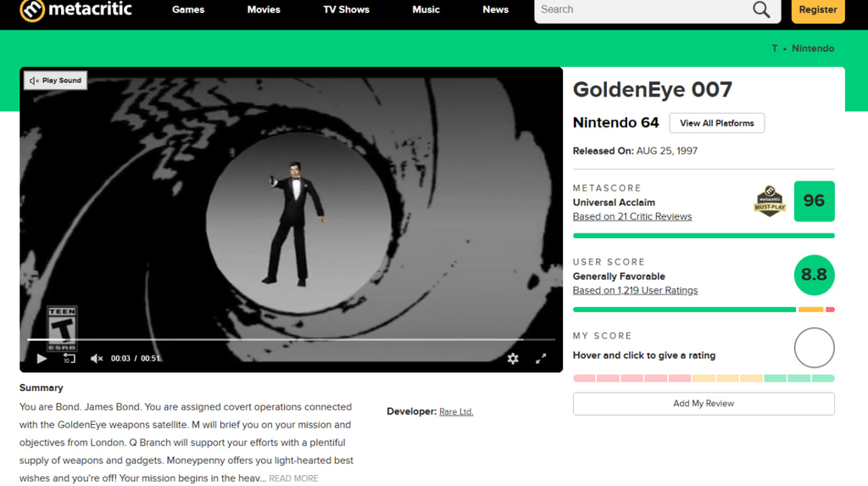Rewind video ten seconds

(x=70, y=359)
